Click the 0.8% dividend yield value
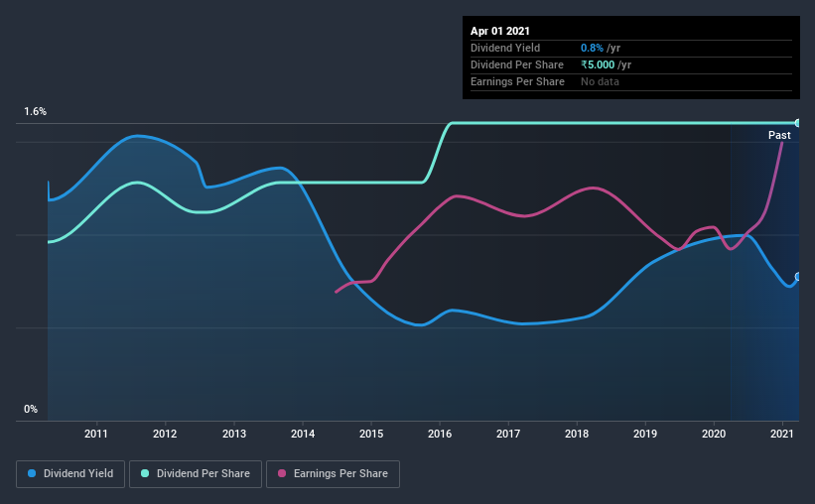This screenshot has height=504, width=815. (x=592, y=48)
